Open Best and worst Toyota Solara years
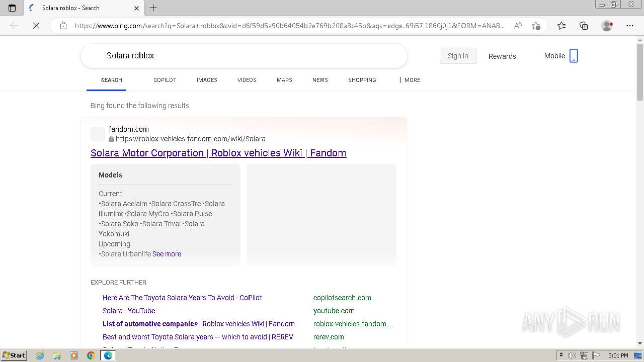 (x=198, y=337)
